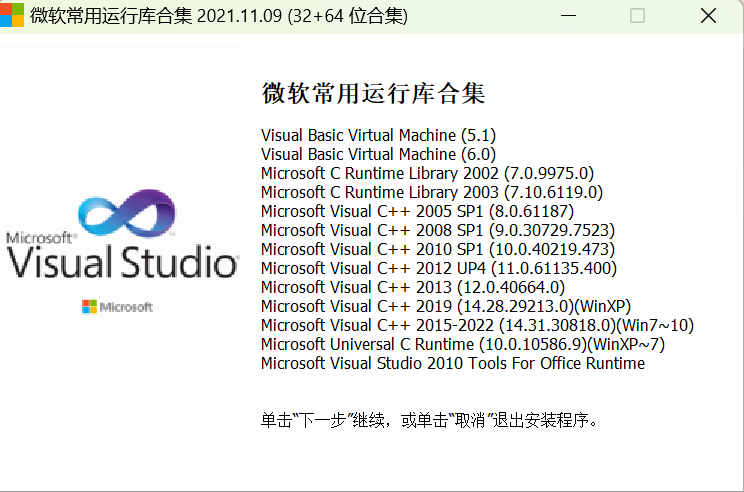Image resolution: width=744 pixels, height=492 pixels.
Task: Select the Visual Basic Virtual Machine (5.1) line
Action: [378, 135]
